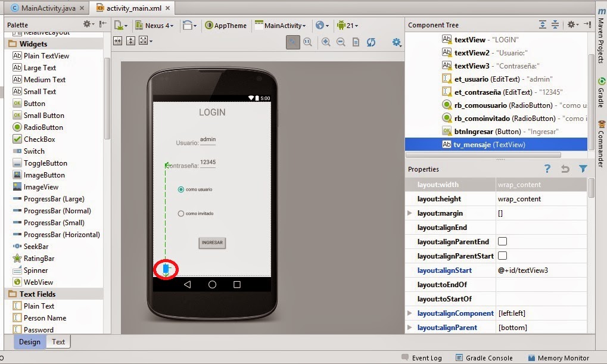Select the RadioButton widget in the Palette
The image size is (607, 364).
tap(39, 127)
